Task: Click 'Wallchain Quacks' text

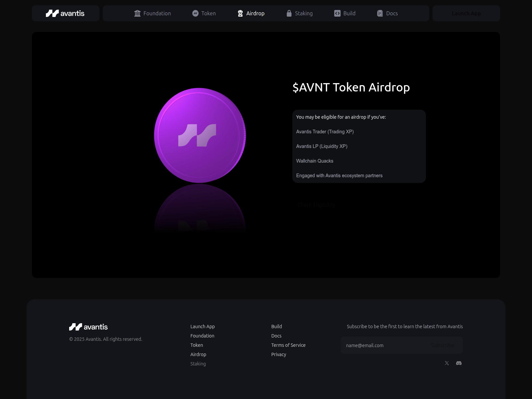Action: pyautogui.click(x=315, y=161)
